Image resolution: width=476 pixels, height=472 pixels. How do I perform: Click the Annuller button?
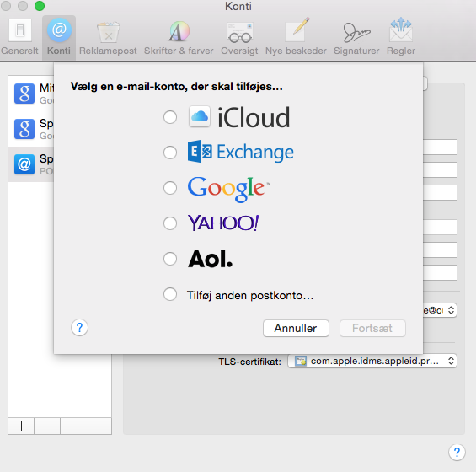tap(296, 329)
